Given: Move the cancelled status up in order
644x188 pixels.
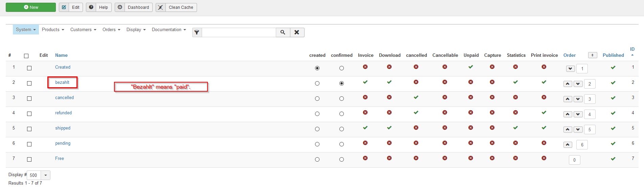Looking at the screenshot, I should (x=568, y=99).
